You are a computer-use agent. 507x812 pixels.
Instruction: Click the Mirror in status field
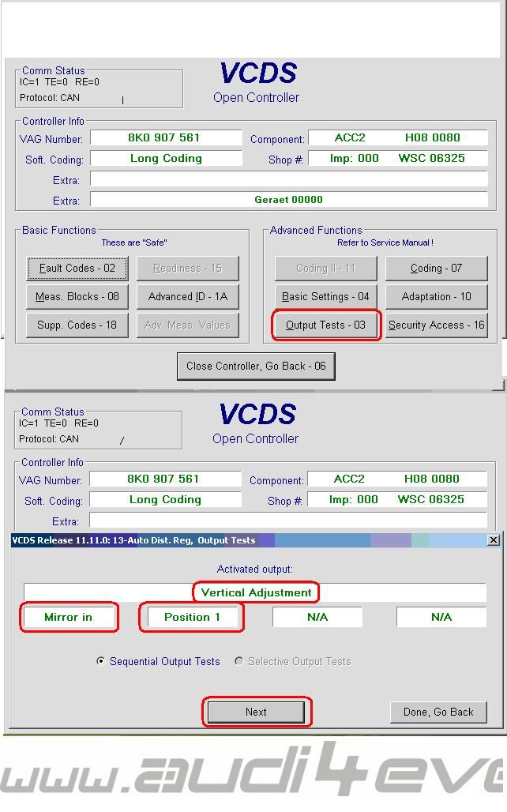click(69, 617)
